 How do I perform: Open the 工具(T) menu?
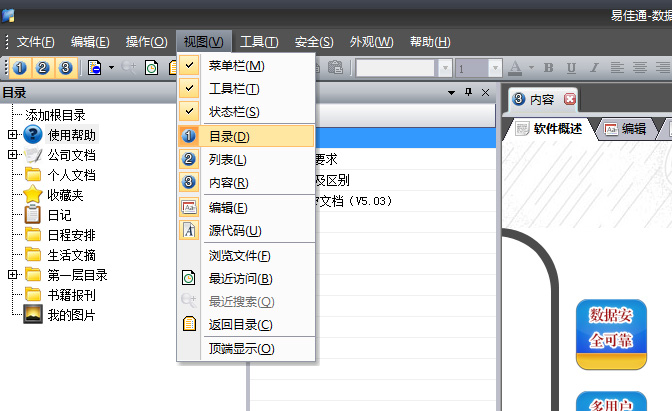click(259, 41)
